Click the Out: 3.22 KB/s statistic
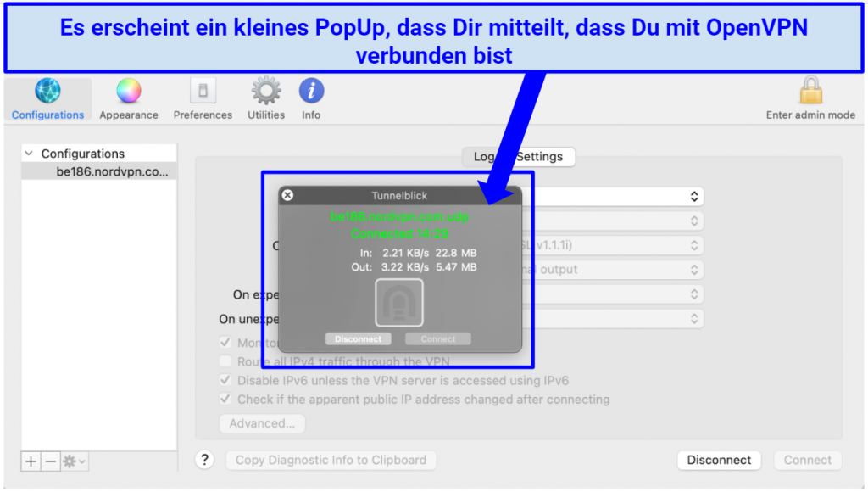 414,267
